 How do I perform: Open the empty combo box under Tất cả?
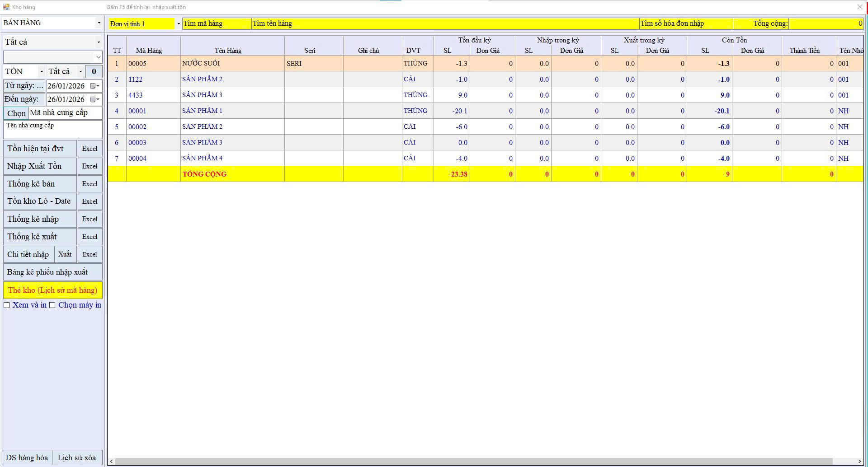point(98,57)
